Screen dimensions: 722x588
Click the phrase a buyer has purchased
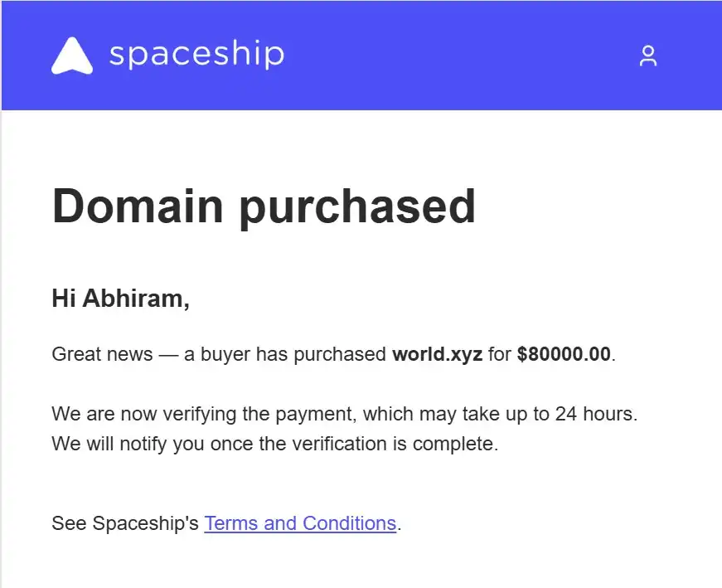click(285, 354)
